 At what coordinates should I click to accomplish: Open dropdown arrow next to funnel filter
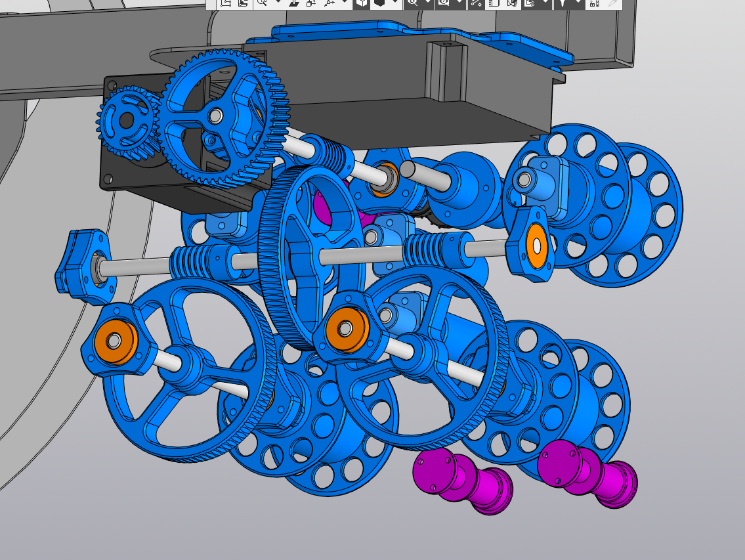[x=578, y=3]
